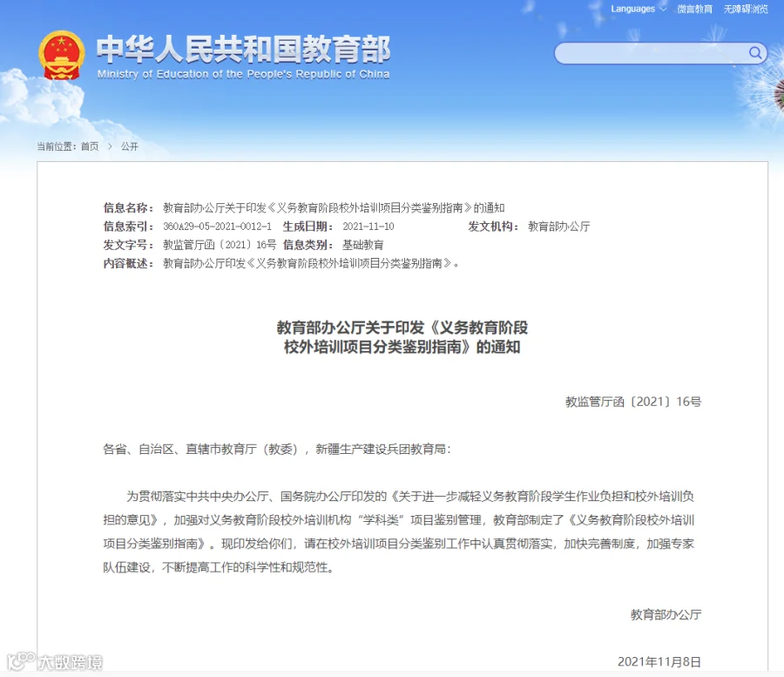
Task: Click the bold notice headline
Action: [402, 337]
